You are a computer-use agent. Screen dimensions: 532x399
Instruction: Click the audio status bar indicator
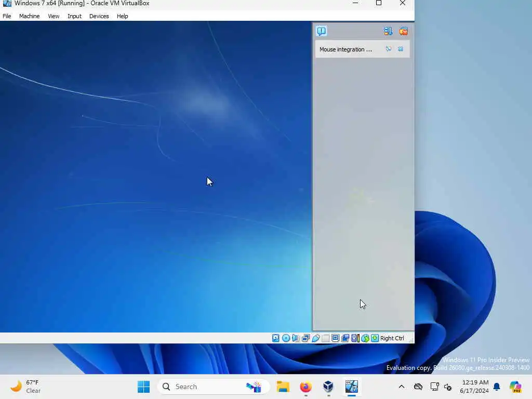296,338
